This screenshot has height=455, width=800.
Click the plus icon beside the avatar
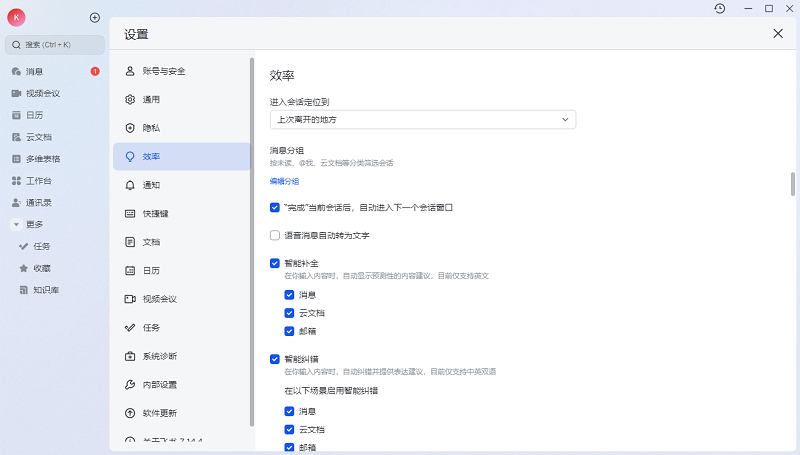(x=95, y=17)
